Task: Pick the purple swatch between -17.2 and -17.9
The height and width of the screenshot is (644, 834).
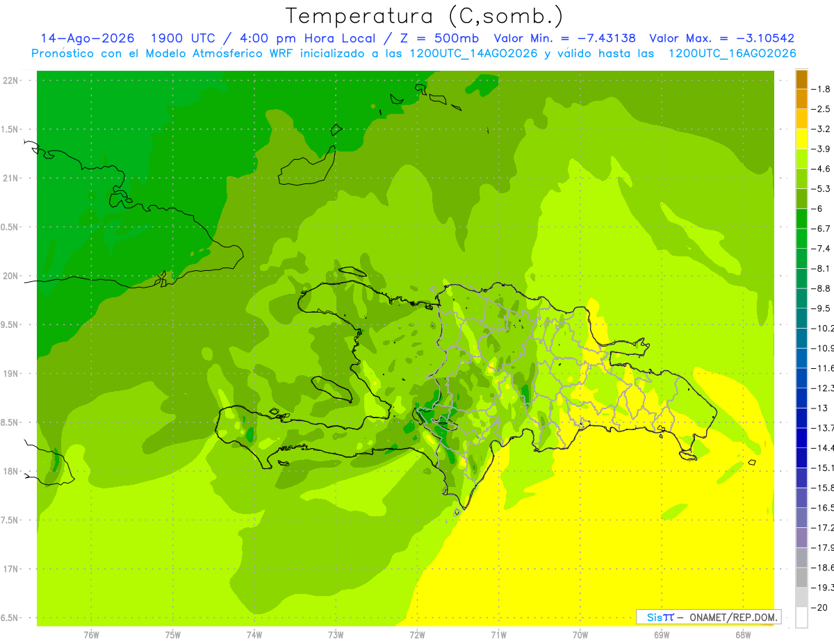Action: tap(801, 537)
